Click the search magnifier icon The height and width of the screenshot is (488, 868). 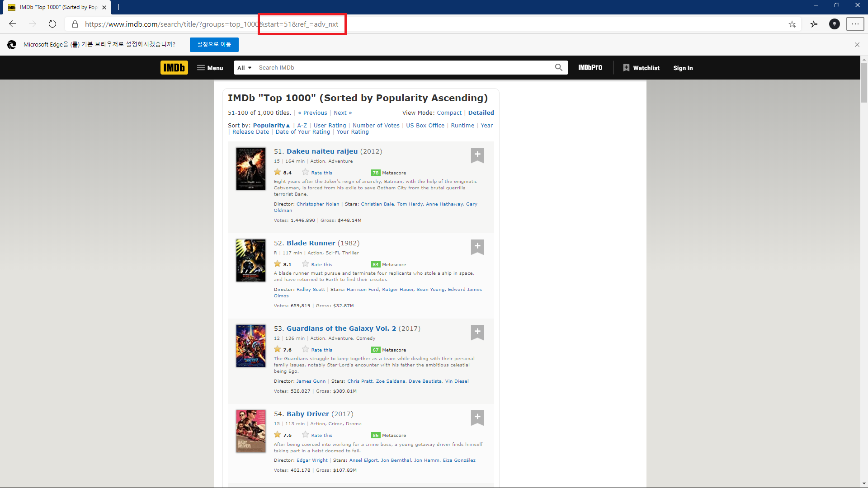tap(559, 68)
